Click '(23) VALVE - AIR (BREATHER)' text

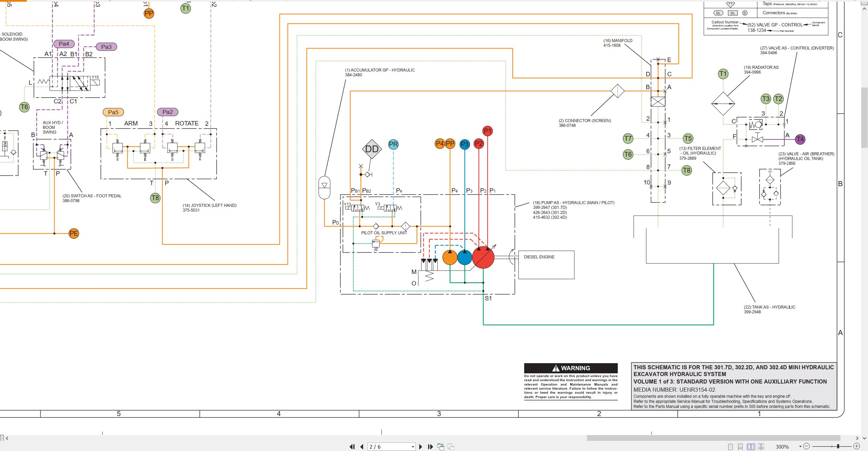(806, 154)
